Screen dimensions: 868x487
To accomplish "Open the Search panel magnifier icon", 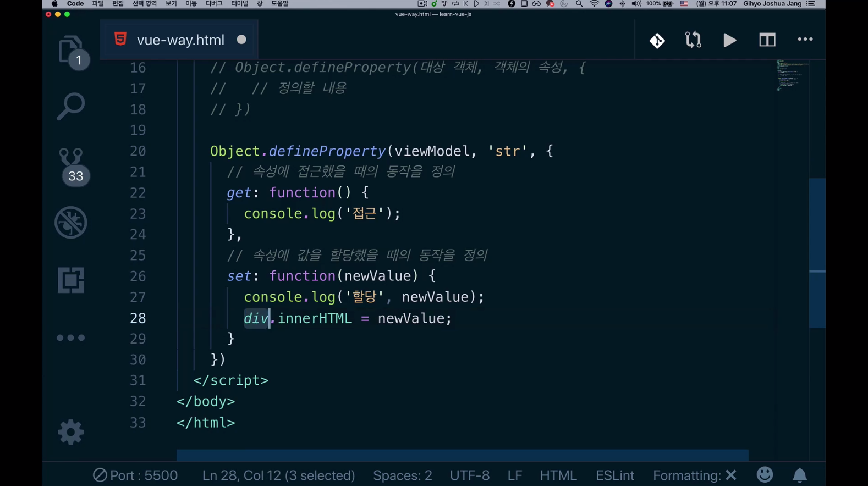I will coord(70,106).
